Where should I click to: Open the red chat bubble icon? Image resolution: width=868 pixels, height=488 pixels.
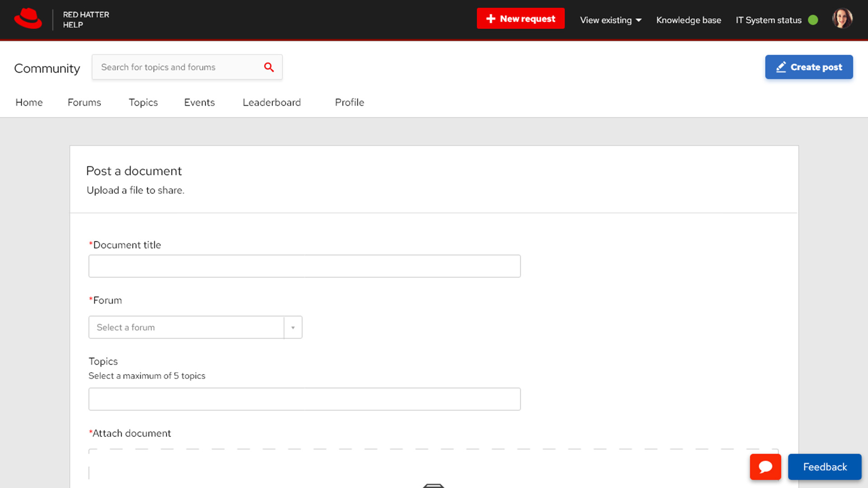pyautogui.click(x=765, y=467)
